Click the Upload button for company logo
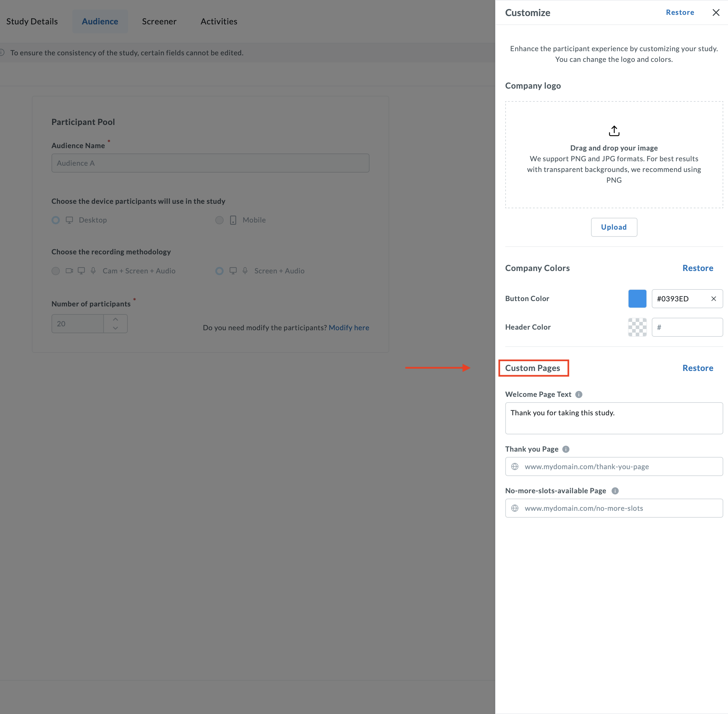Image resolution: width=728 pixels, height=714 pixels. click(x=614, y=227)
